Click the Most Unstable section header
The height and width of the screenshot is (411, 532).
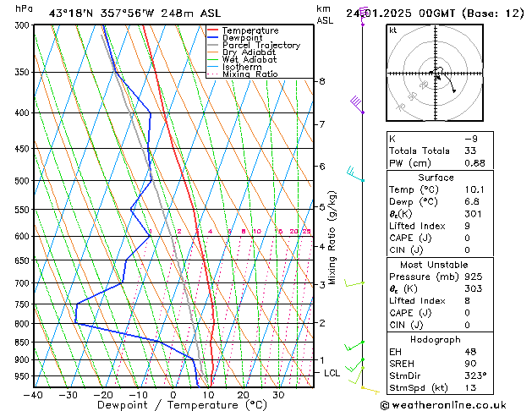[x=434, y=265]
